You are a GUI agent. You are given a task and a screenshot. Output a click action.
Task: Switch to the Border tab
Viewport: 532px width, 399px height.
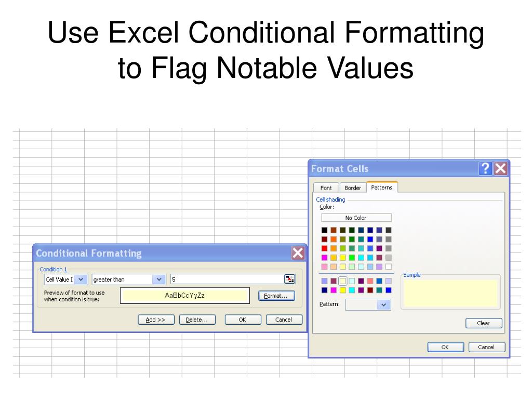coord(353,188)
